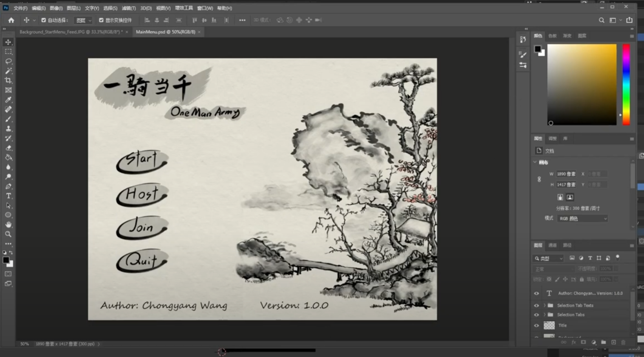Open the Brush Settings panel icon
The image size is (644, 357).
click(x=523, y=54)
